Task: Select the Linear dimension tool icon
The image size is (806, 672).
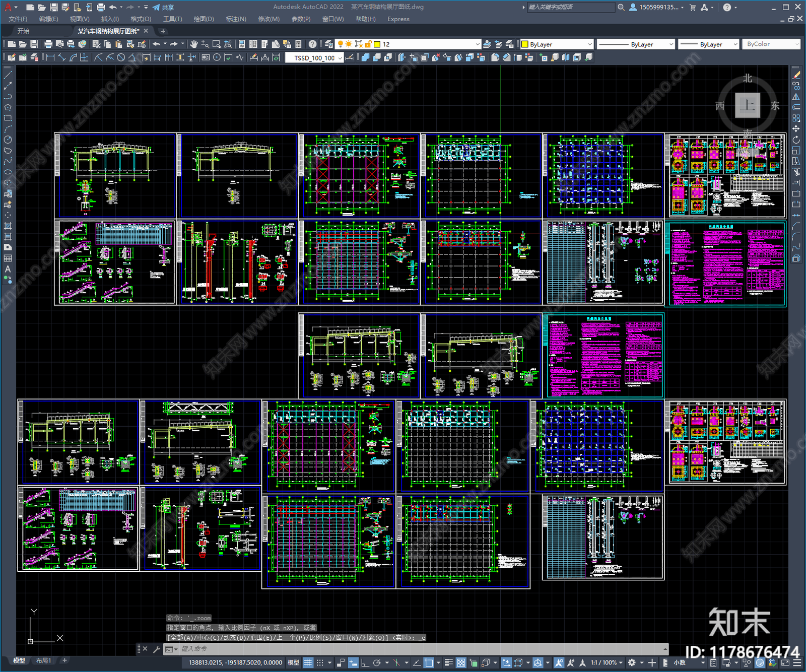Action: point(50,57)
